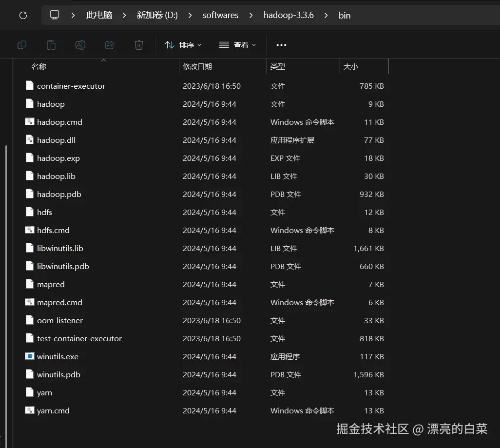Click the bin breadcrumb segment

pyautogui.click(x=345, y=15)
